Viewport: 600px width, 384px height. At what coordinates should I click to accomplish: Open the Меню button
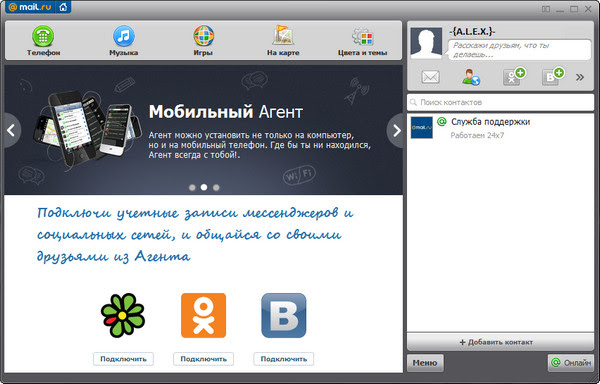(425, 363)
